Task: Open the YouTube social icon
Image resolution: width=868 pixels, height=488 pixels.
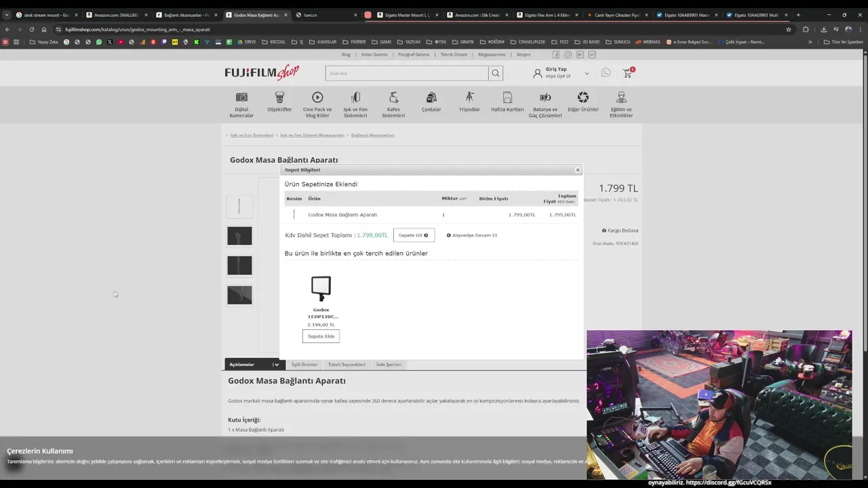Action: tap(580, 55)
